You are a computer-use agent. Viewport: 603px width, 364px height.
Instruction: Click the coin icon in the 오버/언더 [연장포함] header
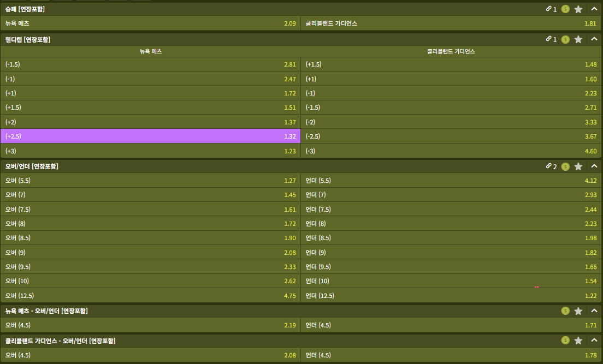click(x=565, y=166)
